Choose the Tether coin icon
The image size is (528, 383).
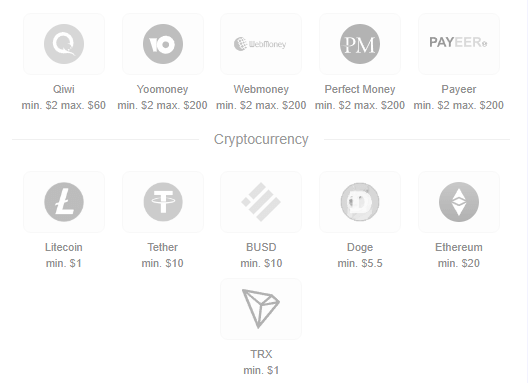click(163, 202)
